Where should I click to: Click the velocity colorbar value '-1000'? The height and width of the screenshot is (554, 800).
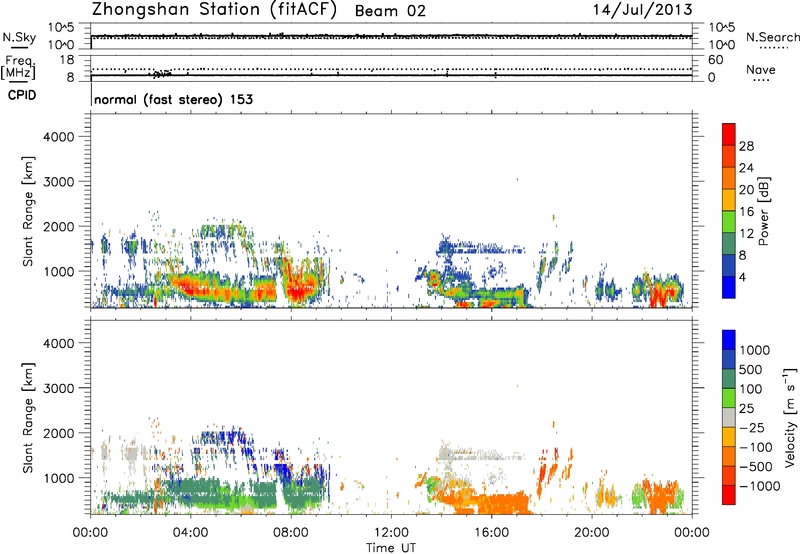pyautogui.click(x=760, y=486)
